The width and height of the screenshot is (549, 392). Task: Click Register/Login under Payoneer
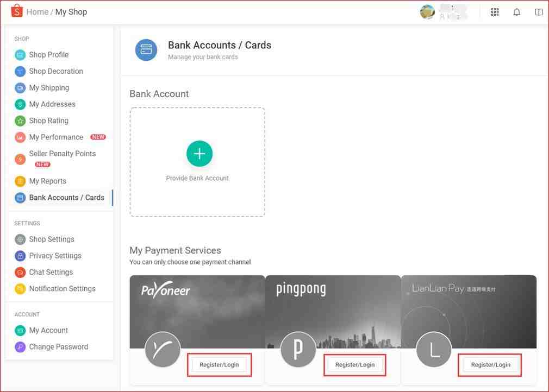219,365
